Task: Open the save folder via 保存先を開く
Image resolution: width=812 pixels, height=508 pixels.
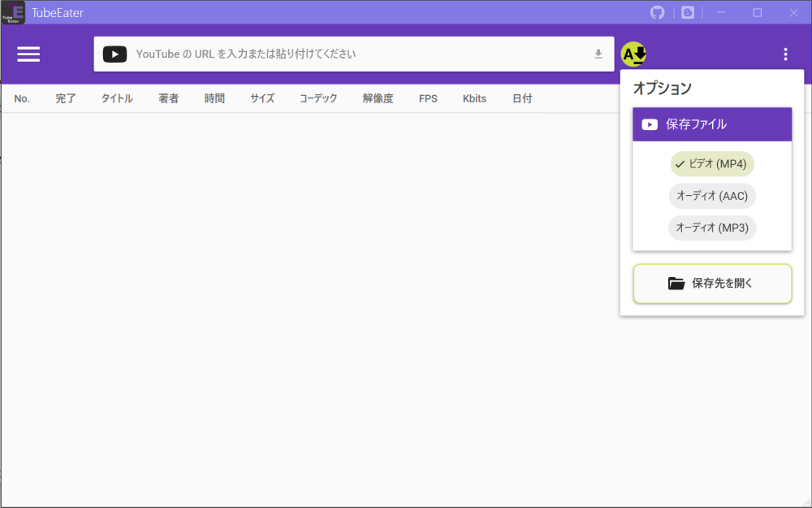Action: click(x=712, y=283)
